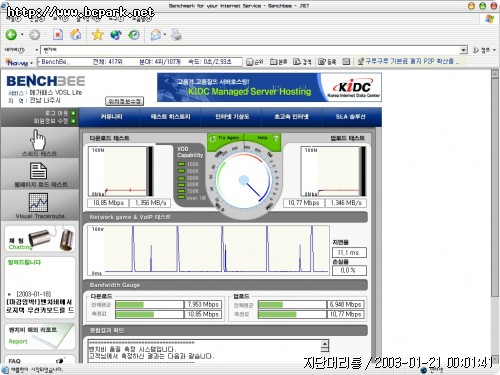This screenshot has width=500, height=375.
Task: Click the Go button beside address bar
Action: pos(481,50)
